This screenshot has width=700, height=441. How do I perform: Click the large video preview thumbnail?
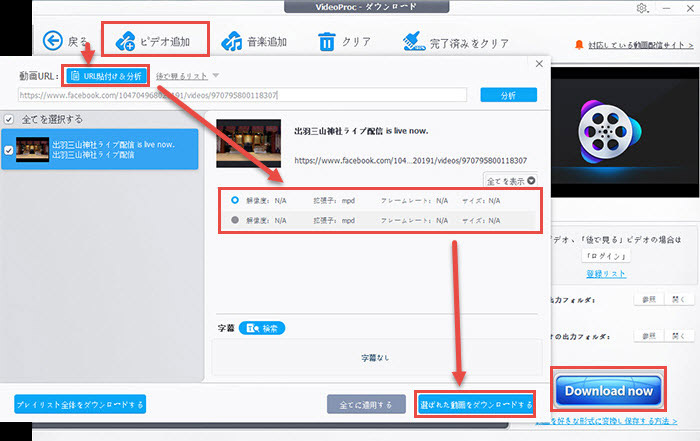(249, 143)
